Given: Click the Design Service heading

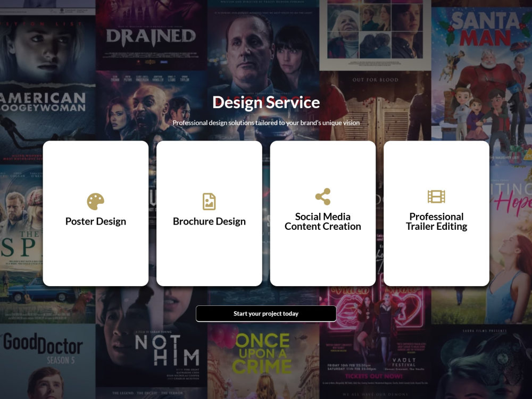Looking at the screenshot, I should (x=266, y=102).
